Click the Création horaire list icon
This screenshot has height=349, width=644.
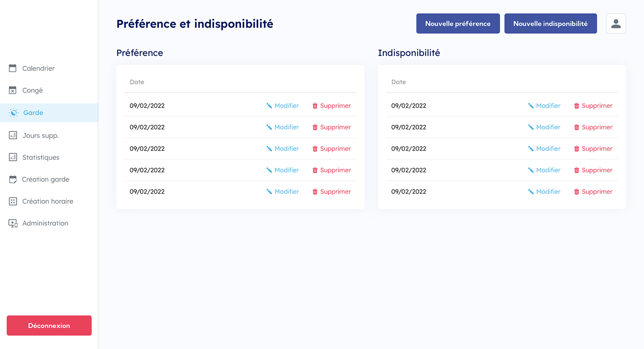coord(13,201)
